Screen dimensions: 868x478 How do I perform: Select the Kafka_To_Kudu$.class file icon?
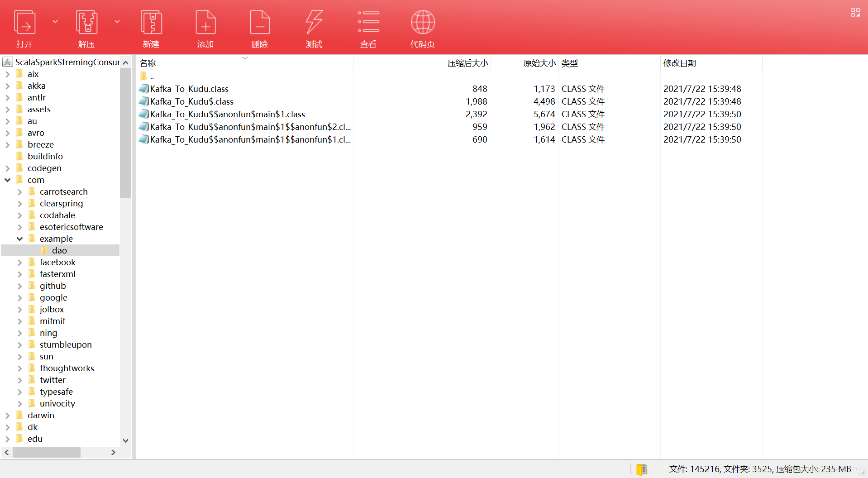click(x=144, y=101)
